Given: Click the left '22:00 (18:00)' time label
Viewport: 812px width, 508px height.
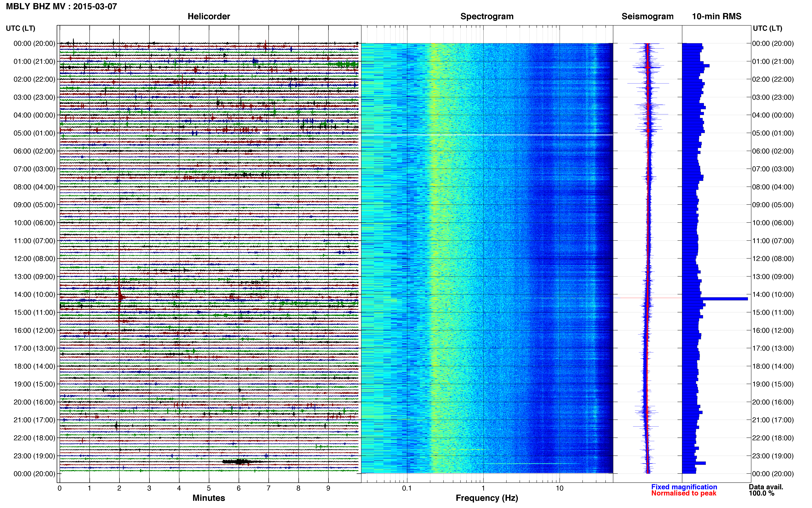Looking at the screenshot, I should coord(34,438).
